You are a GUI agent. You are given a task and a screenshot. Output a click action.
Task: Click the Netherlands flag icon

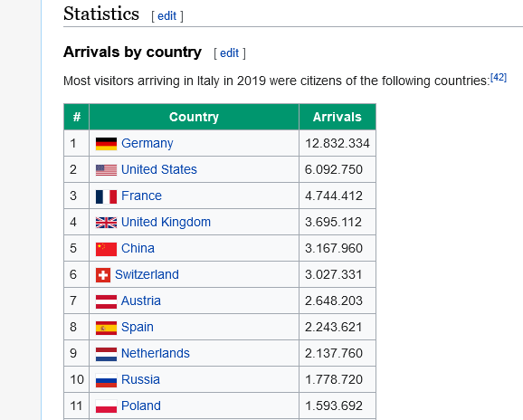pyautogui.click(x=106, y=354)
